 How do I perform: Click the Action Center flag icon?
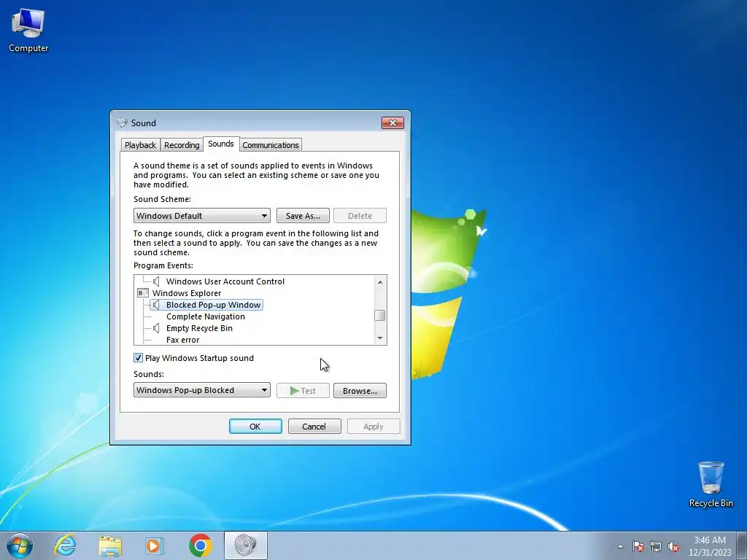tap(638, 546)
